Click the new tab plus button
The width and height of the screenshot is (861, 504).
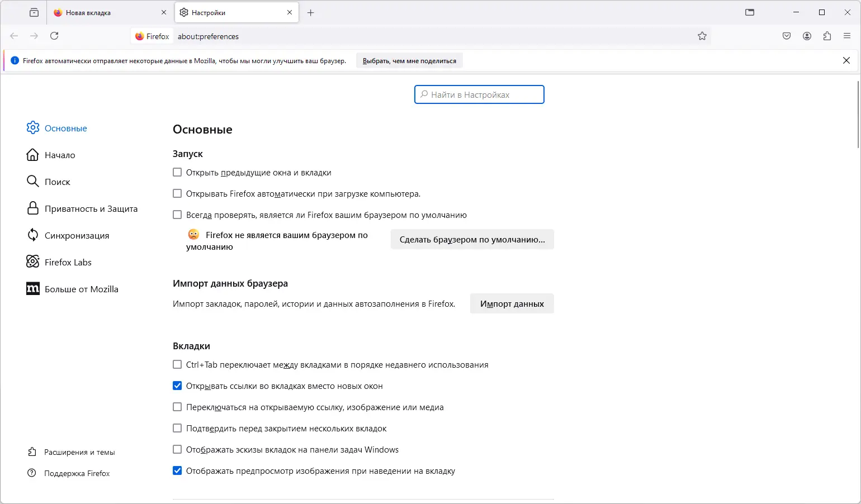311,12
